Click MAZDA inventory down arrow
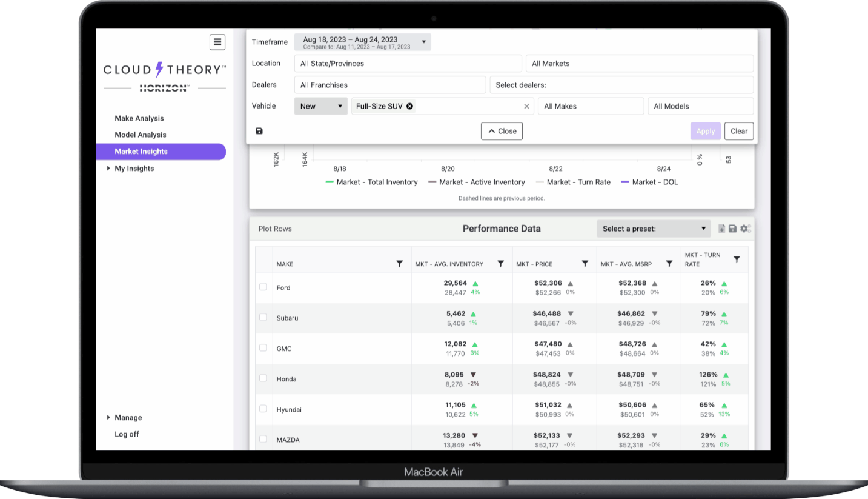Image resolution: width=868 pixels, height=499 pixels. pos(475,435)
